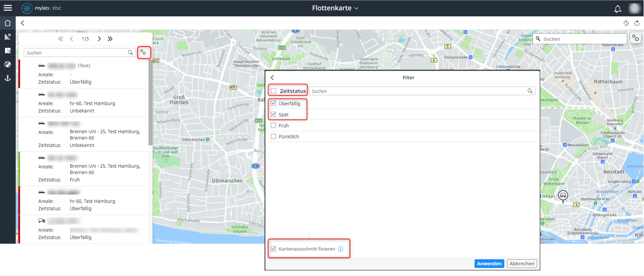Image resolution: width=644 pixels, height=276 pixels.
Task: Click the Rotherbaum map label
Action: [x=608, y=82]
